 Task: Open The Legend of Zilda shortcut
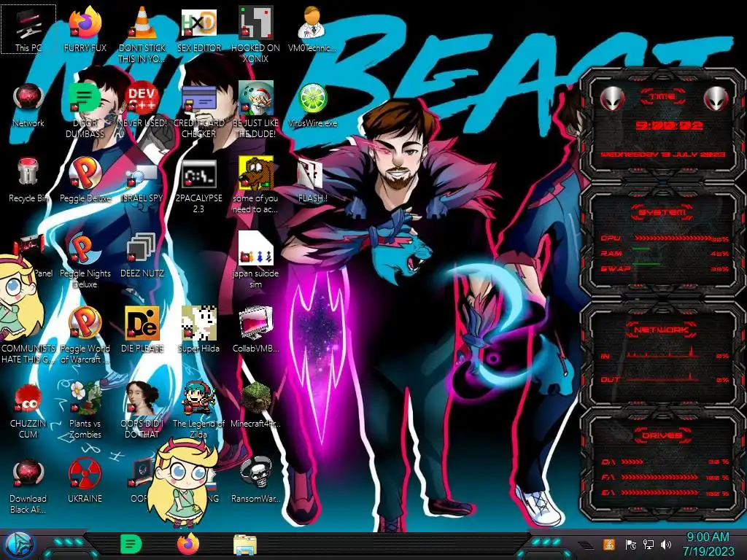coord(199,411)
